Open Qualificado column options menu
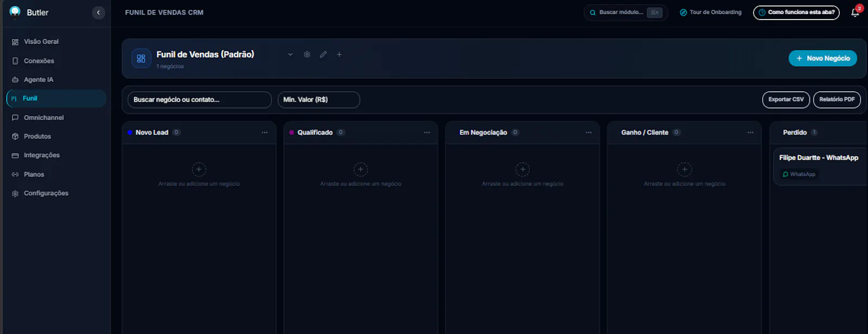The width and height of the screenshot is (868, 334). (427, 133)
